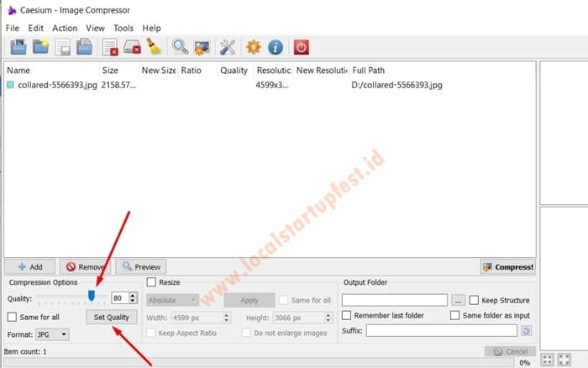Click the Size column header
Image resolution: width=588 pixels, height=368 pixels.
coord(110,70)
